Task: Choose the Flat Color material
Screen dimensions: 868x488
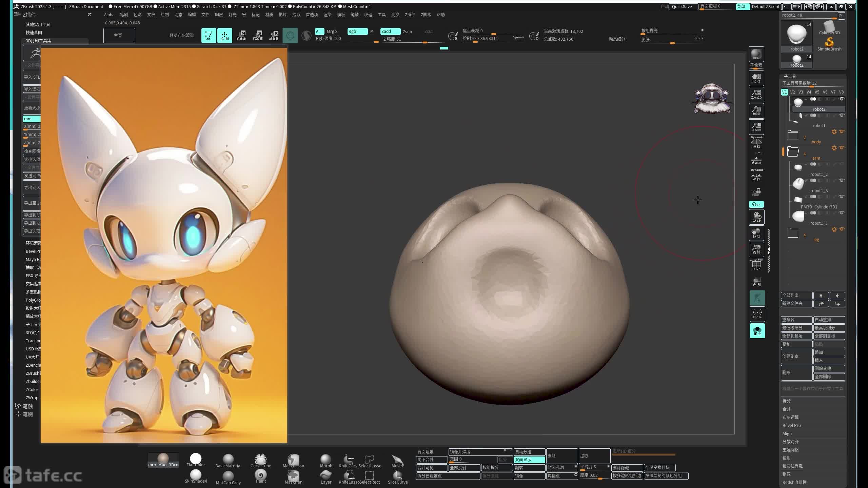Action: coord(196,460)
